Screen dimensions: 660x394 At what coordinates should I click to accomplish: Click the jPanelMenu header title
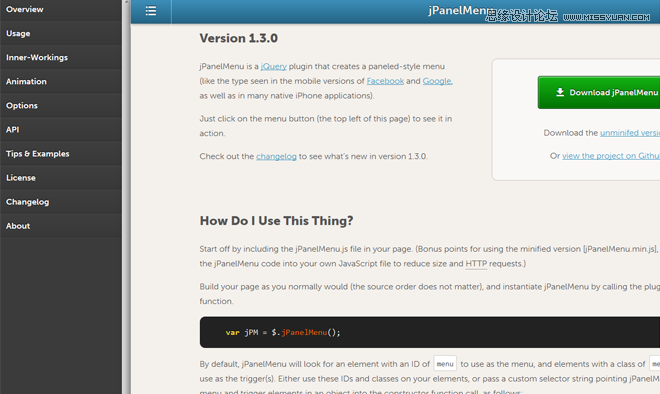(x=461, y=11)
